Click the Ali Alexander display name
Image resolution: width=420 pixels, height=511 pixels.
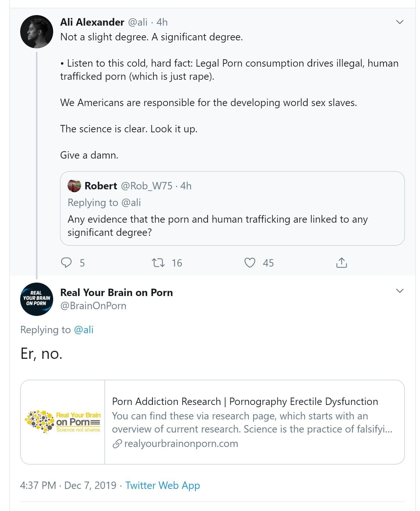point(92,22)
